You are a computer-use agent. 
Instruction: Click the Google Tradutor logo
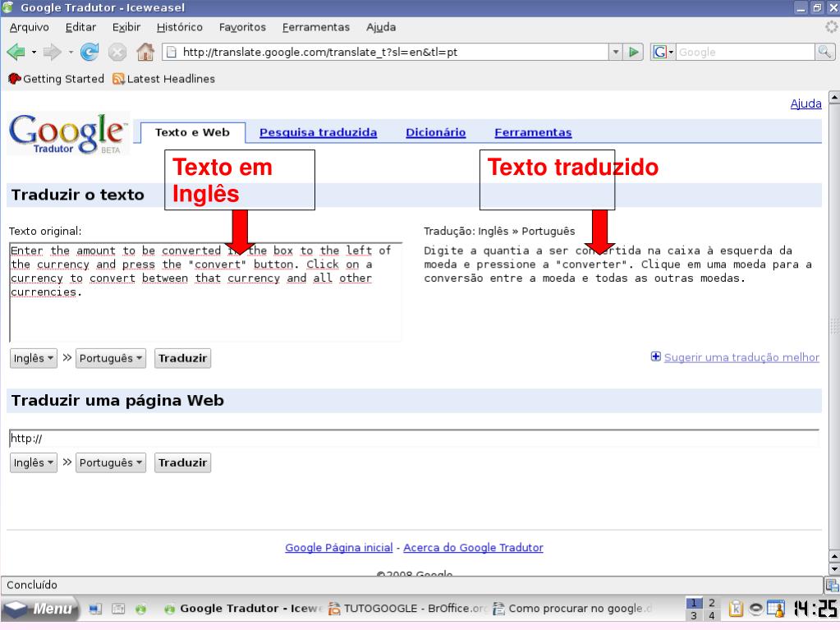point(68,135)
